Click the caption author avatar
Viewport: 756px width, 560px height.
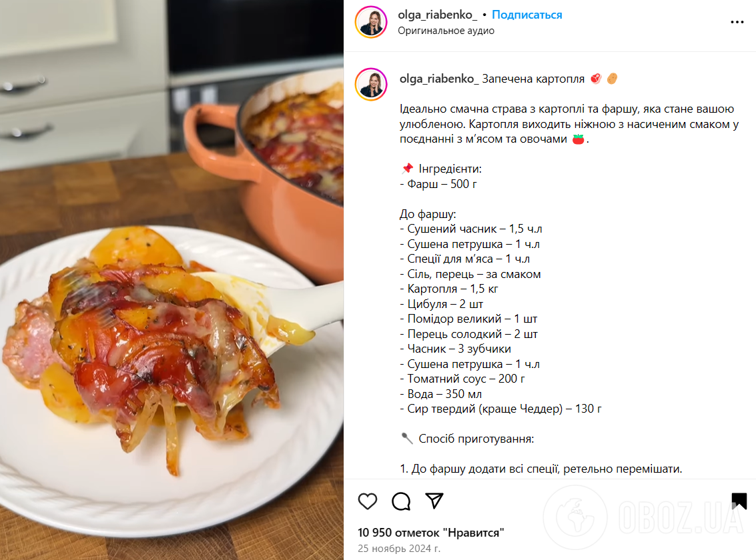[x=371, y=84]
